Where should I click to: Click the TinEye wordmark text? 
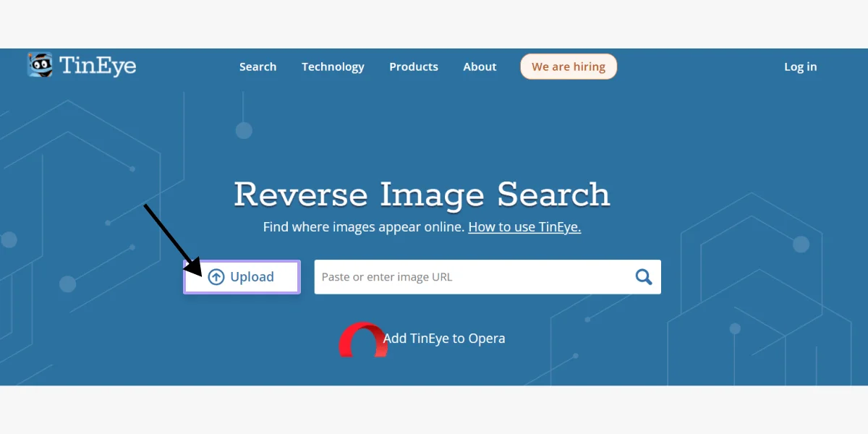[x=98, y=66]
